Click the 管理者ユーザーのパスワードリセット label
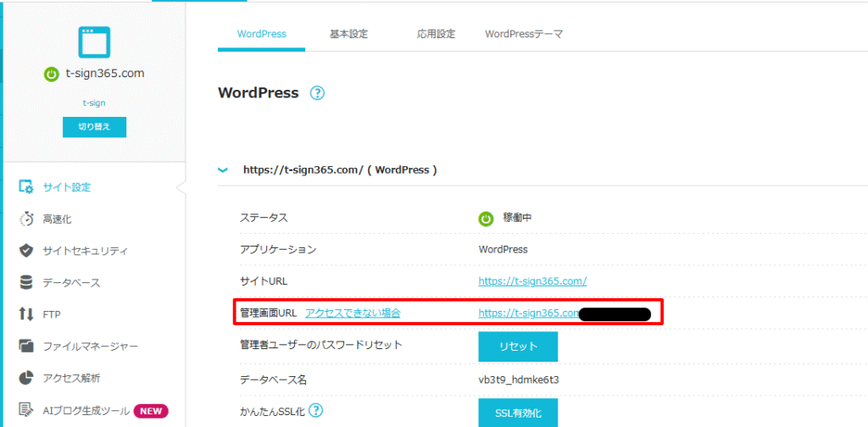 point(321,345)
